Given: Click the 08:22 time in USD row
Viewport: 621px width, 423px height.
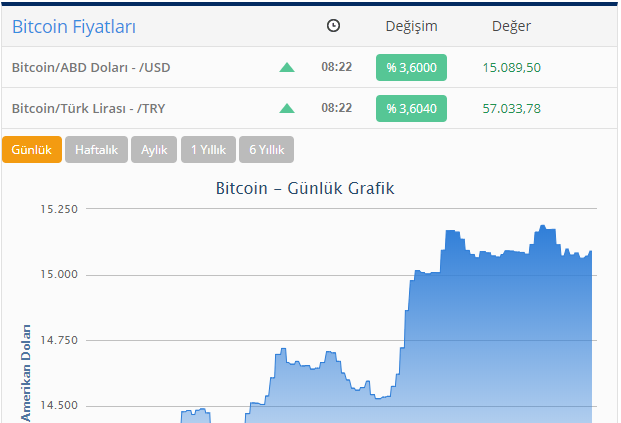Looking at the screenshot, I should [x=337, y=67].
